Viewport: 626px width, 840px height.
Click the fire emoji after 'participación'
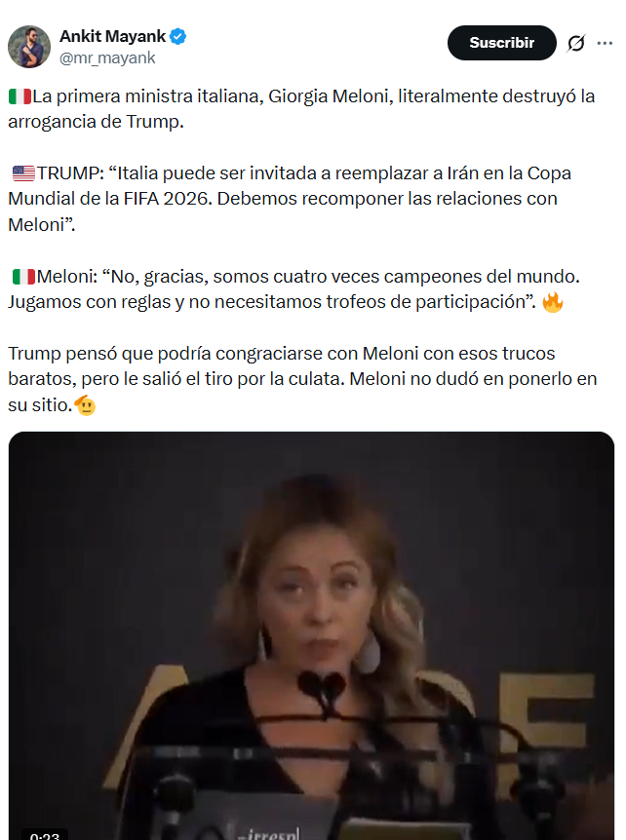pyautogui.click(x=553, y=302)
